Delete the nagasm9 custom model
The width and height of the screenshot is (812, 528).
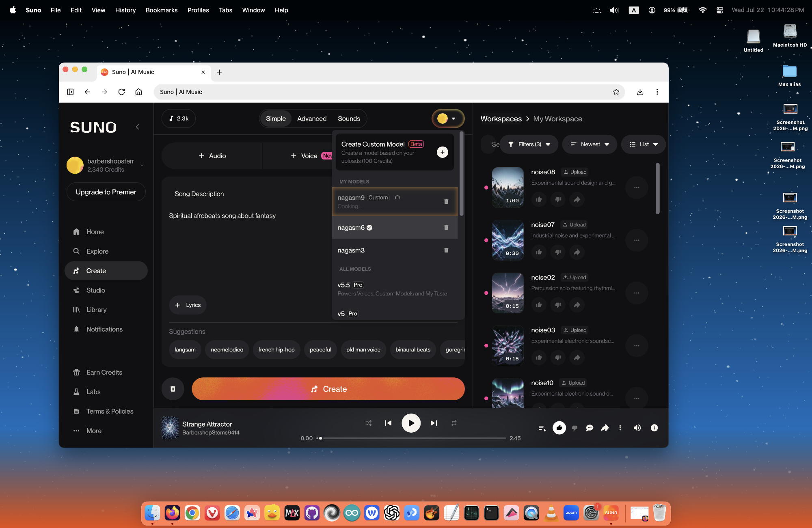pyautogui.click(x=446, y=202)
